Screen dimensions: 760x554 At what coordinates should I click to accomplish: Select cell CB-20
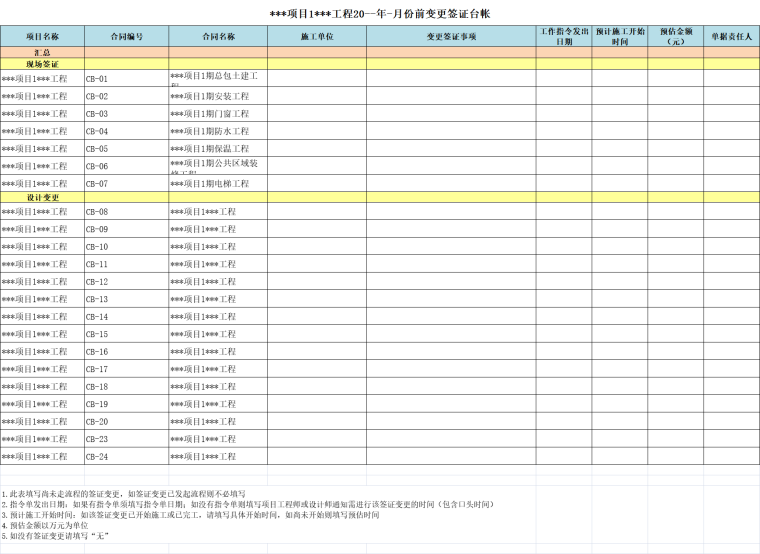[x=127, y=421]
